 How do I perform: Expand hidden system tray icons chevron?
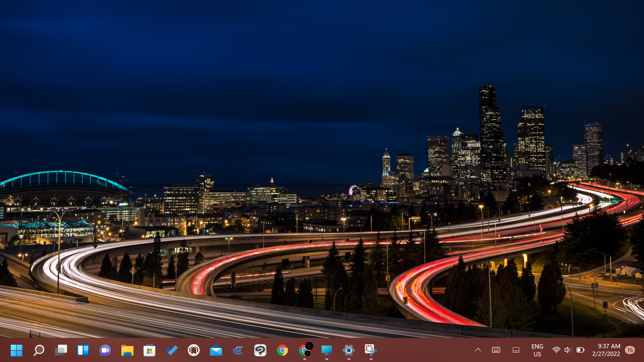pos(478,350)
